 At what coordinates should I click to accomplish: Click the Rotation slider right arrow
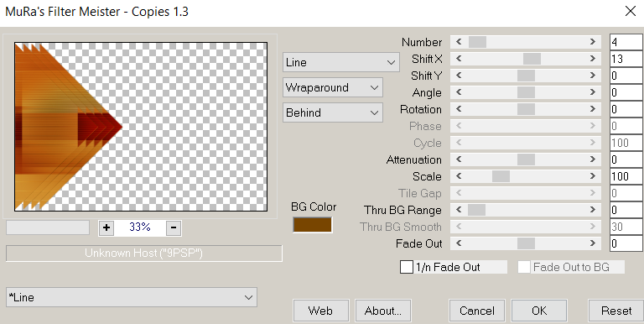(x=592, y=109)
